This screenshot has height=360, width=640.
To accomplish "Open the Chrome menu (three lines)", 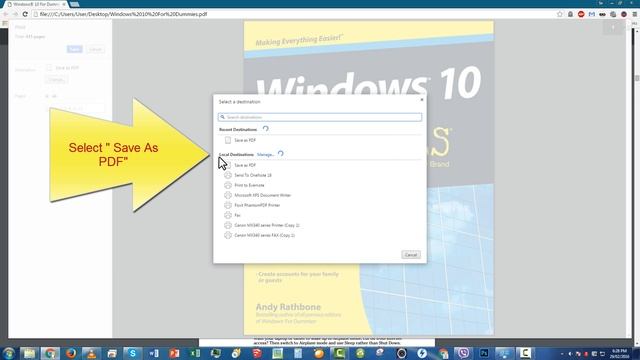I will tap(635, 14).
